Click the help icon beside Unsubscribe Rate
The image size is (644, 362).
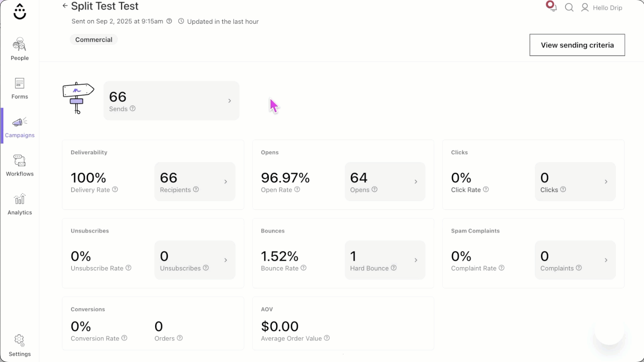[129, 268]
